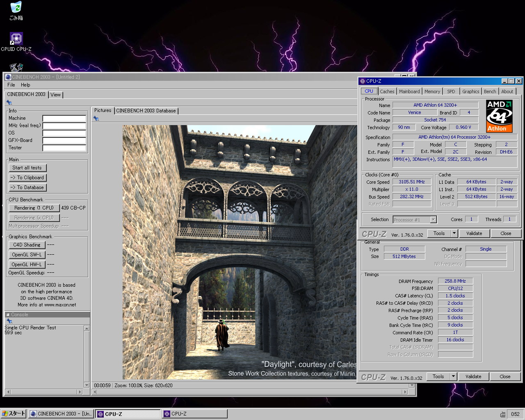Switch to CPU-Z Bench tab
The height and width of the screenshot is (420, 525).
pyautogui.click(x=490, y=91)
